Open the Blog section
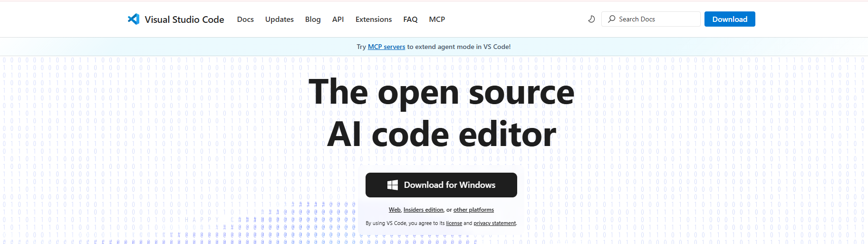 click(313, 20)
